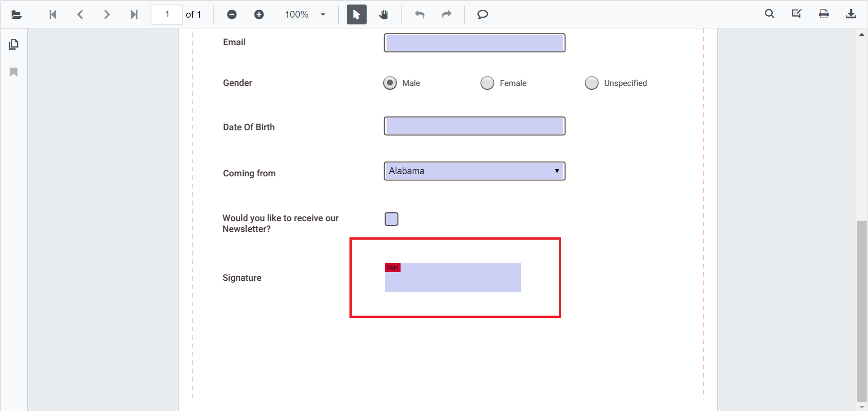
Task: Open a file with the folder icon
Action: [x=17, y=14]
